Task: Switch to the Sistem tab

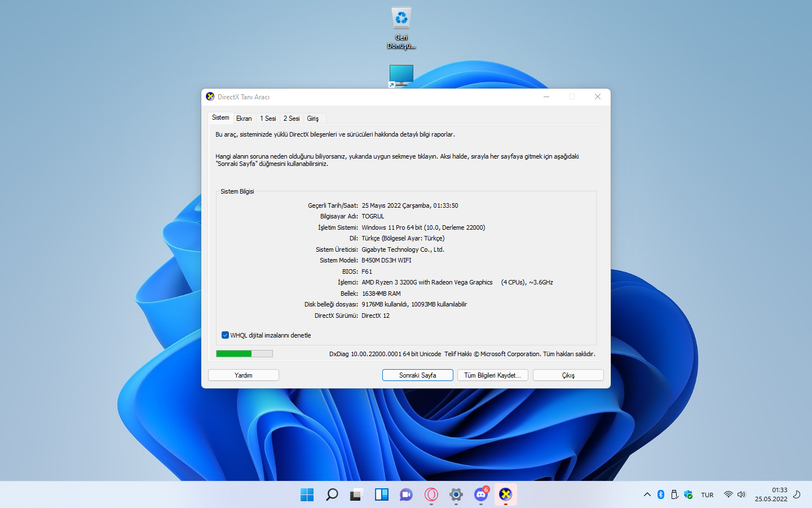Action: (220, 117)
